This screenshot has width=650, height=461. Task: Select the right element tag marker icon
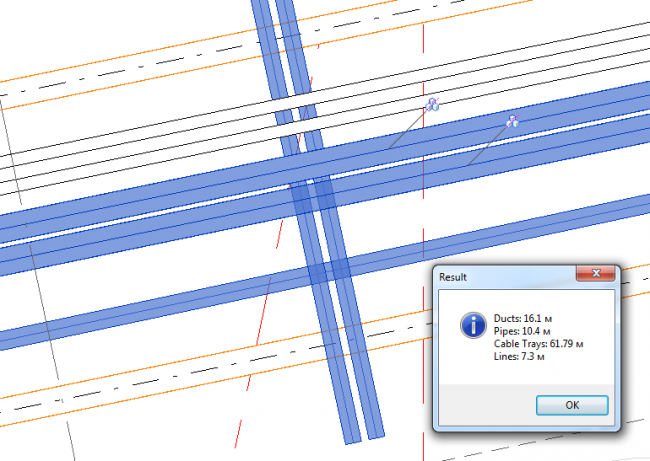(512, 121)
